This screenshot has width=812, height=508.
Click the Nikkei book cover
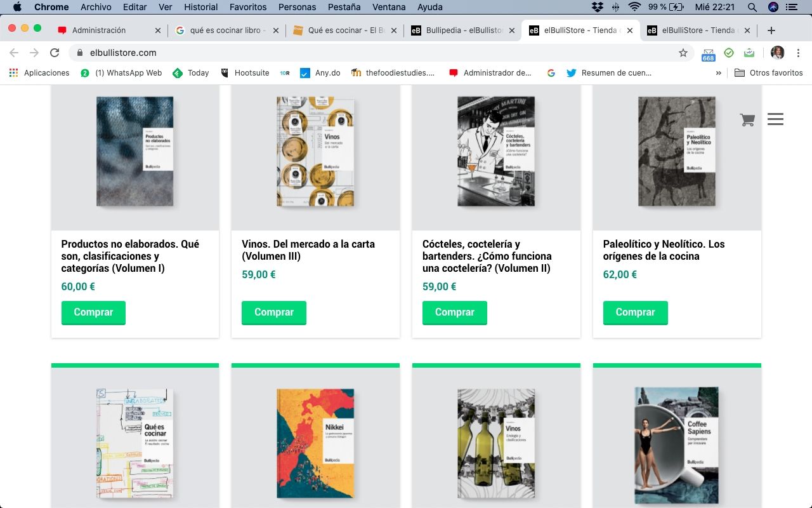[315, 443]
